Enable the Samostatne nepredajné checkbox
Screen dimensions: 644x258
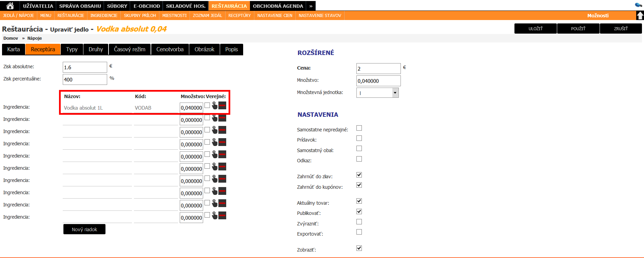coord(359,128)
